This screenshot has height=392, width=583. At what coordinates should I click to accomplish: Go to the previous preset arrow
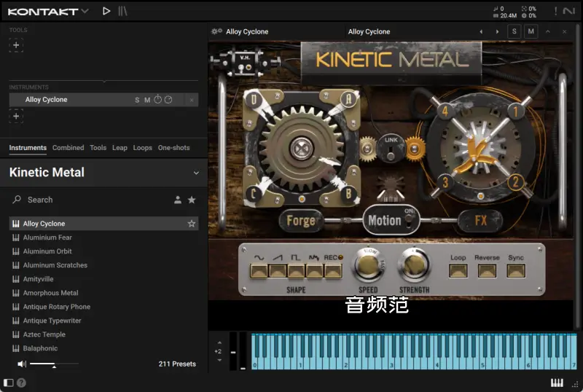pos(481,31)
